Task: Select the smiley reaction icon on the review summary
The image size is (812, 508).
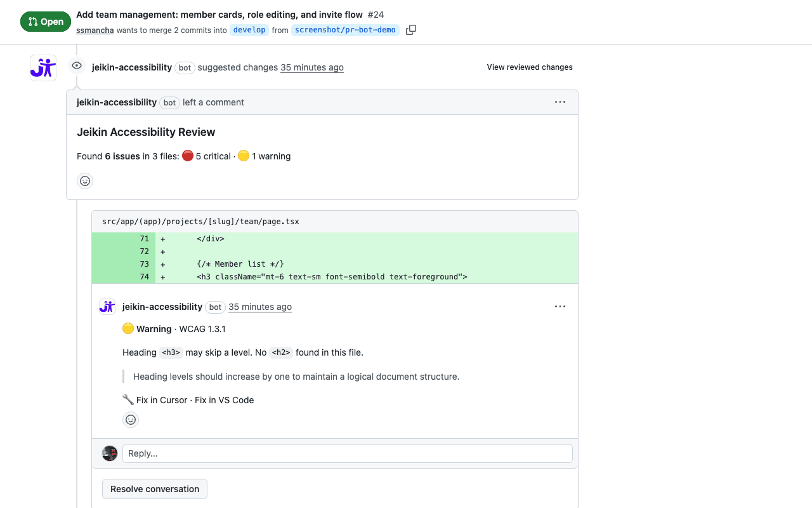Action: click(x=84, y=181)
